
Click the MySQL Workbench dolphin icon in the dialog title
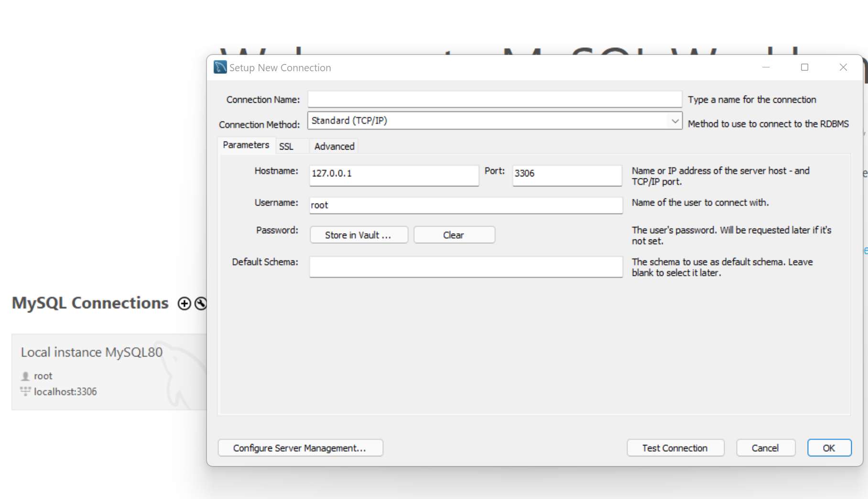point(220,67)
